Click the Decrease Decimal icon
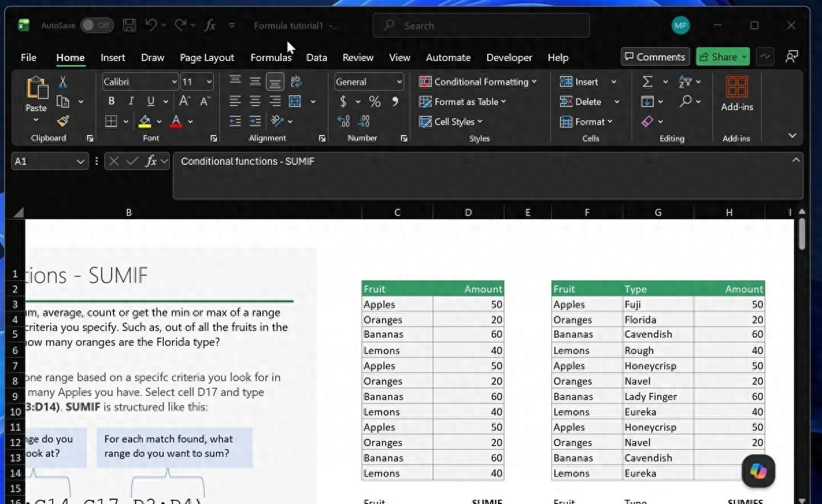Image resolution: width=822 pixels, height=504 pixels. pos(364,121)
